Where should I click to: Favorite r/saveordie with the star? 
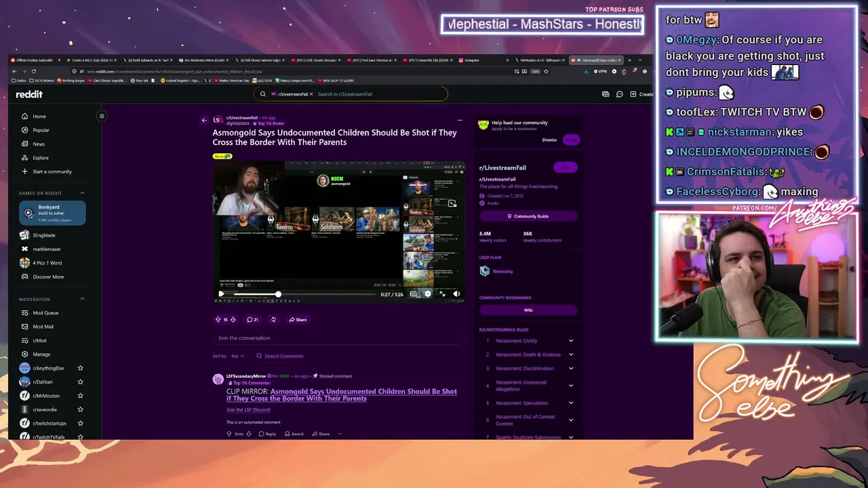(80, 409)
